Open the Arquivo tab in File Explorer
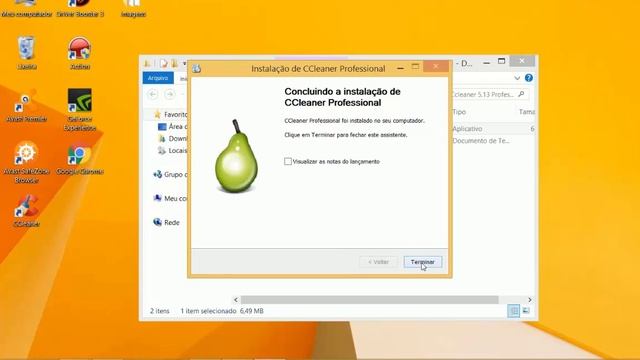This screenshot has width=640, height=360. point(158,78)
